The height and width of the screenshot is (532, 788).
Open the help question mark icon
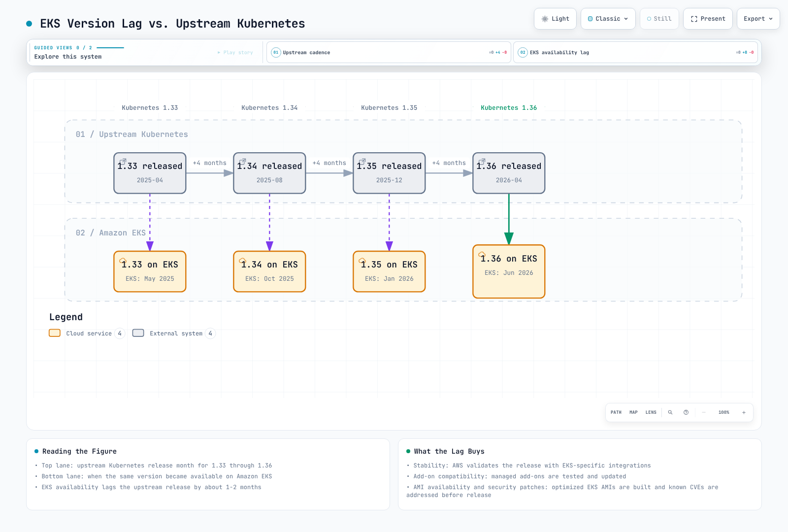(x=686, y=412)
